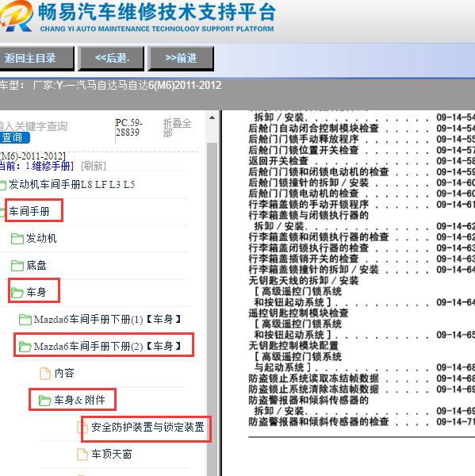The height and width of the screenshot is (476, 475).
Task: Collapse the 车身 tree node
Action: pos(36,292)
